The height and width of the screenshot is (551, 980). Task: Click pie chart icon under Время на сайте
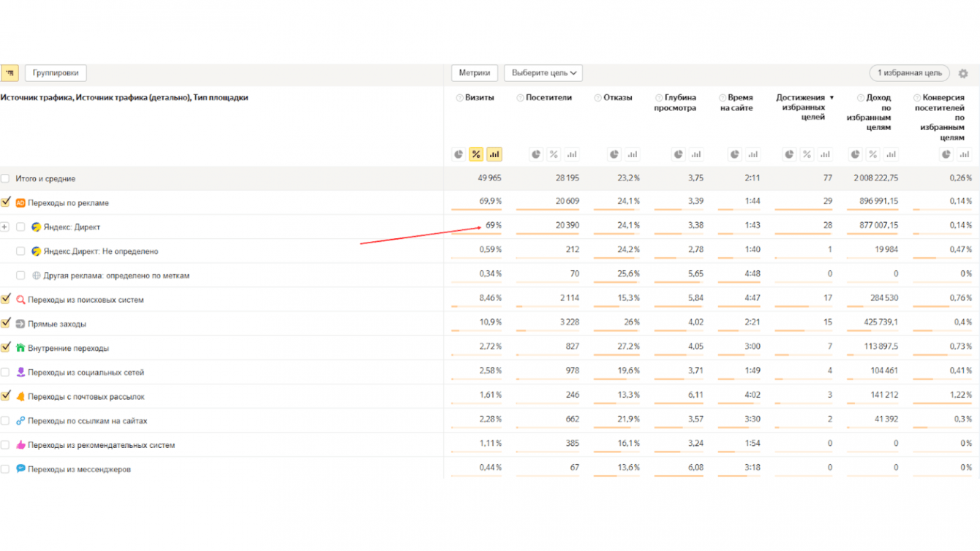pyautogui.click(x=734, y=154)
